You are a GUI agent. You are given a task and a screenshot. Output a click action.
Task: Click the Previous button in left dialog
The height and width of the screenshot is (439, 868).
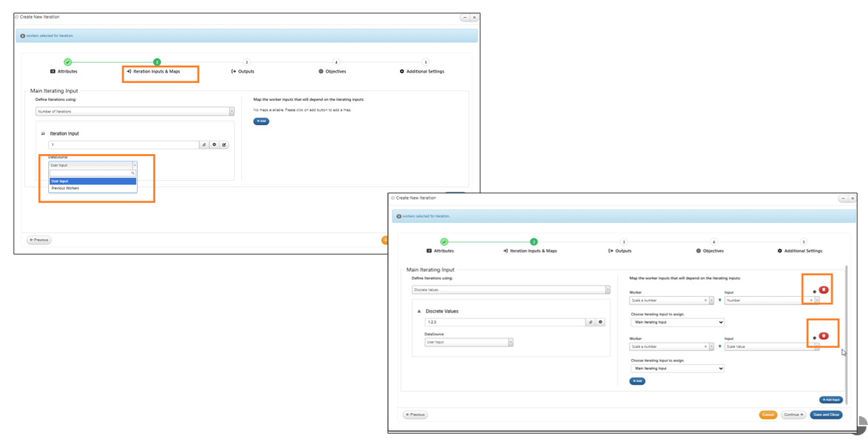(39, 241)
